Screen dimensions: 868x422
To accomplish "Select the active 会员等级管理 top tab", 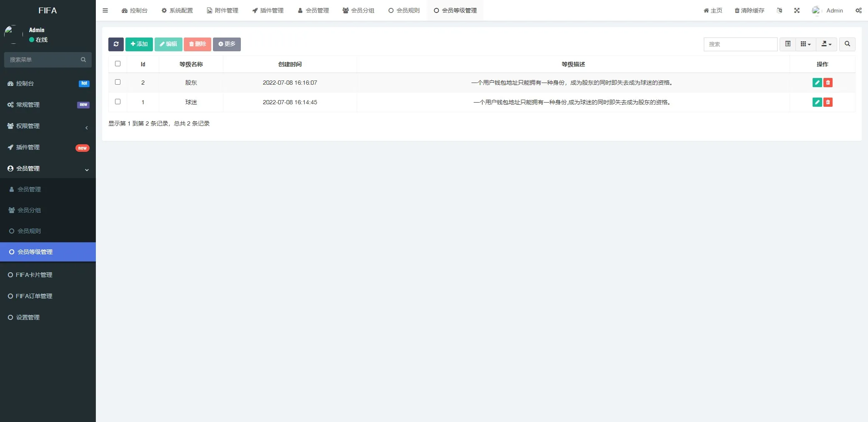I will pos(455,10).
